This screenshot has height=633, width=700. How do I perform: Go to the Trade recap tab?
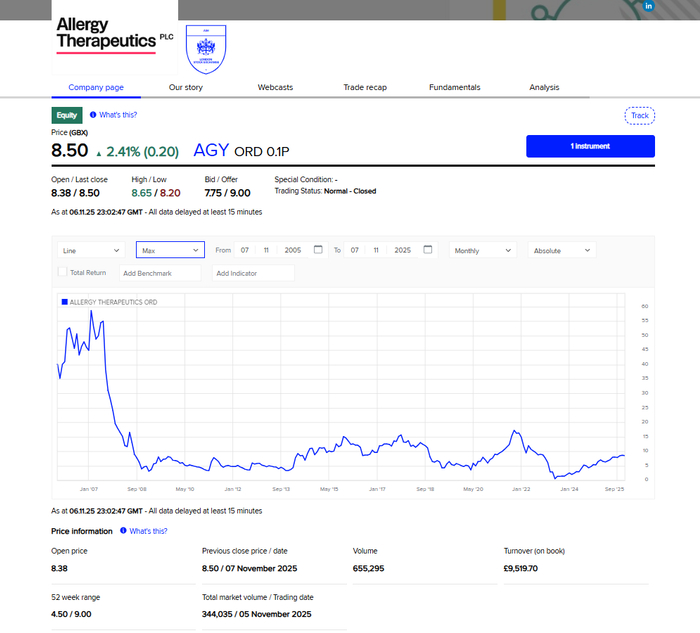[365, 87]
